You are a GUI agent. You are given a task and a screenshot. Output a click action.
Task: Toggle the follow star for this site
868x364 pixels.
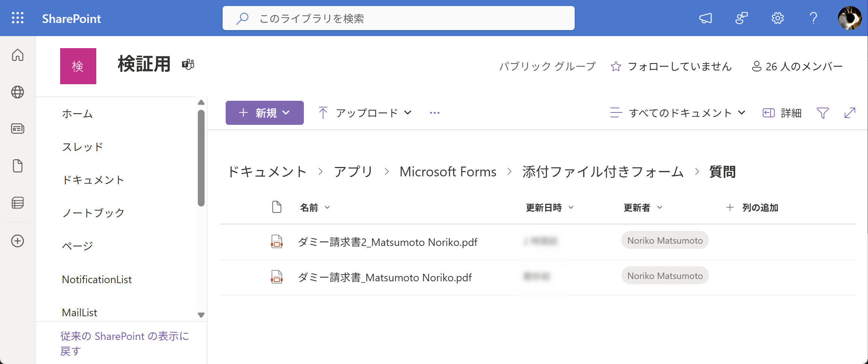pyautogui.click(x=616, y=67)
